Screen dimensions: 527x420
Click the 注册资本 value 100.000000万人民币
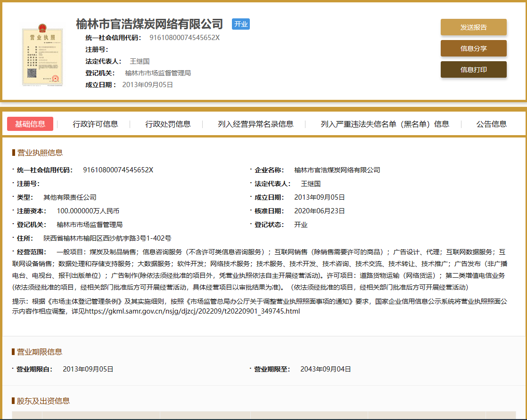click(88, 211)
